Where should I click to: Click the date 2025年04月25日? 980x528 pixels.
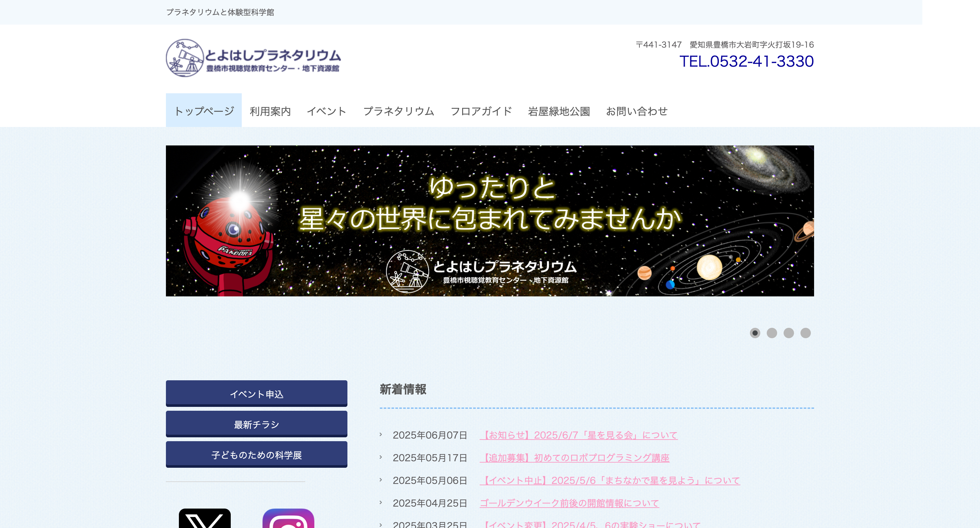430,503
